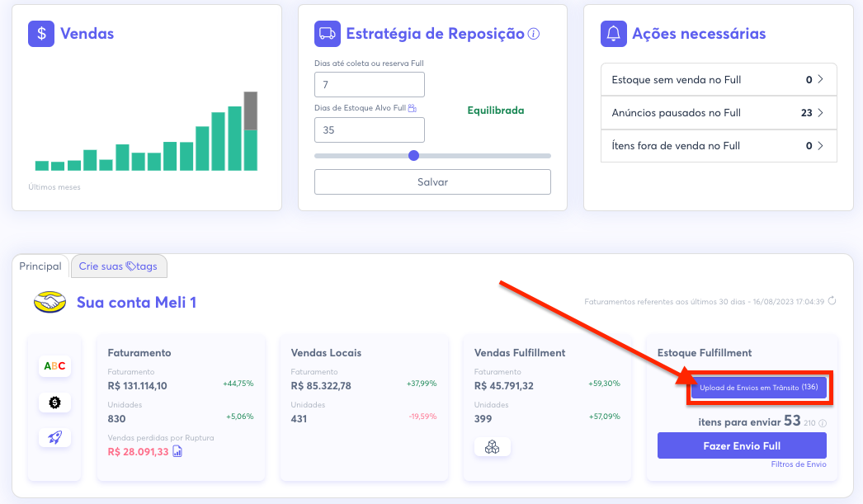Click the black dollar badge icon button
The image size is (863, 504).
(54, 403)
